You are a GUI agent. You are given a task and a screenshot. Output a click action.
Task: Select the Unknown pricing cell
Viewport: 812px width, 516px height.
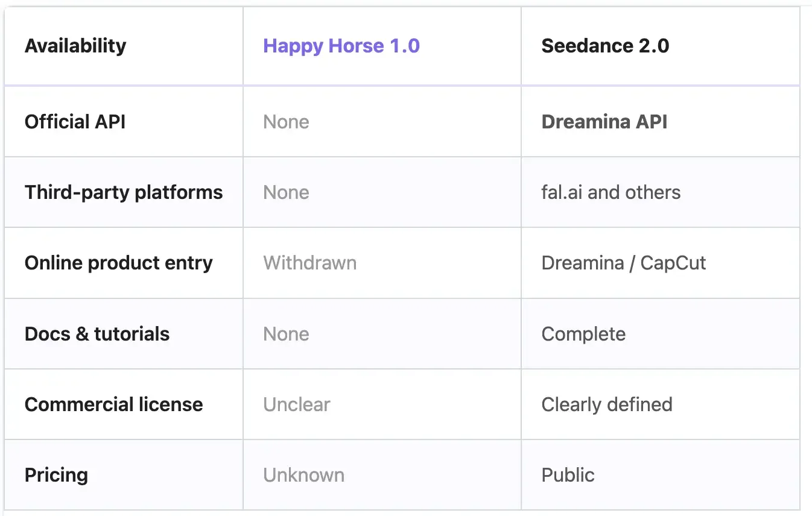(x=303, y=475)
